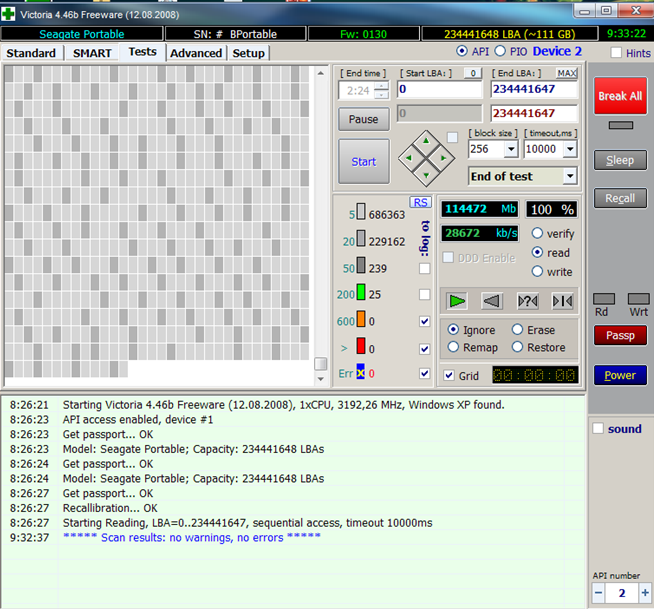The image size is (655, 610).
Task: Click the Start scan button
Action: click(x=363, y=161)
